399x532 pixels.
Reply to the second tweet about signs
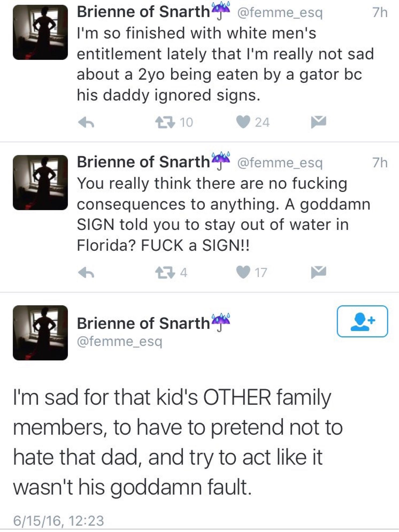(86, 272)
